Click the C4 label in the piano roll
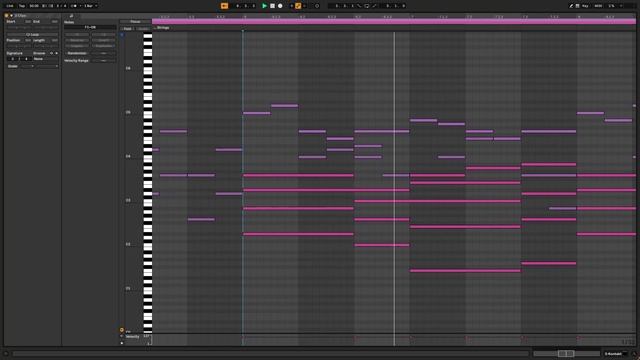This screenshot has height=360, width=640. point(128,156)
